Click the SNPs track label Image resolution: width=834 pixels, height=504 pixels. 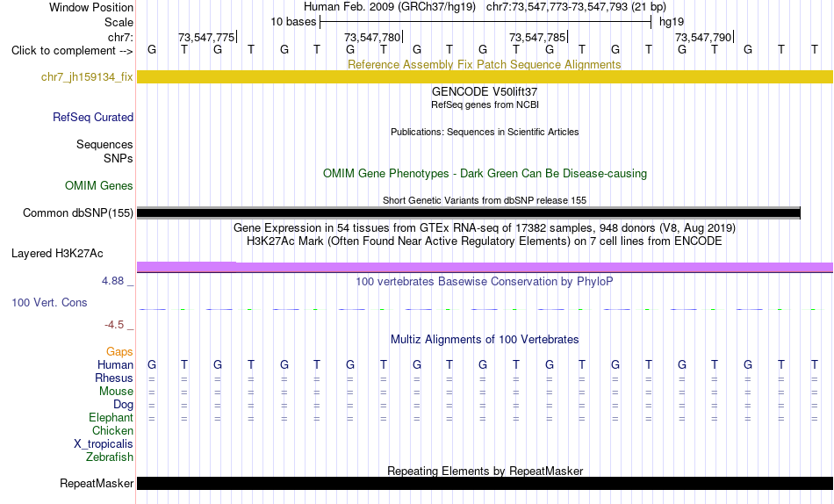coord(119,159)
